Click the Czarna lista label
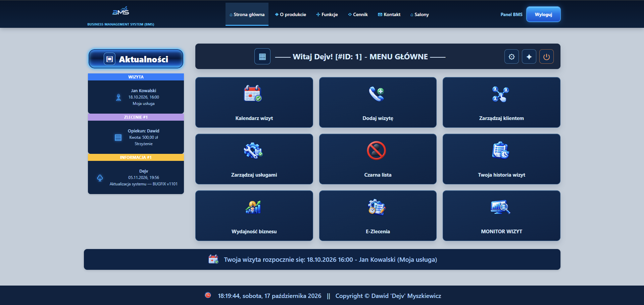This screenshot has width=644, height=305. pyautogui.click(x=378, y=175)
